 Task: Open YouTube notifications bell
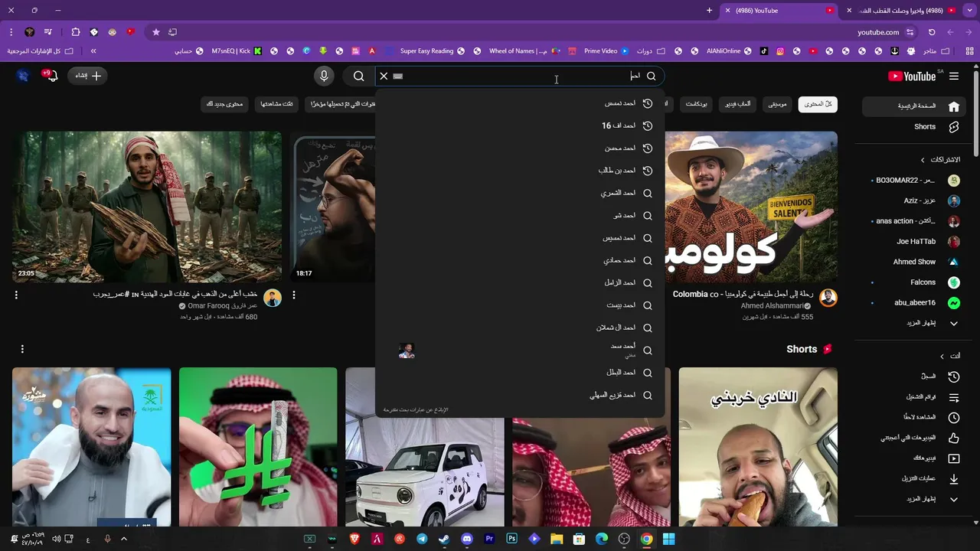[51, 76]
